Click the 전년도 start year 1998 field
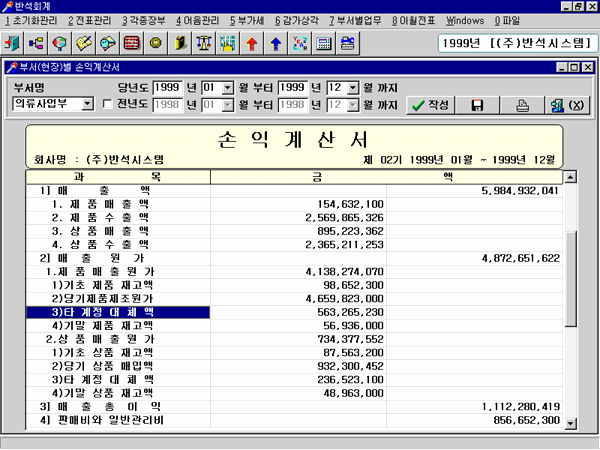 [168, 105]
